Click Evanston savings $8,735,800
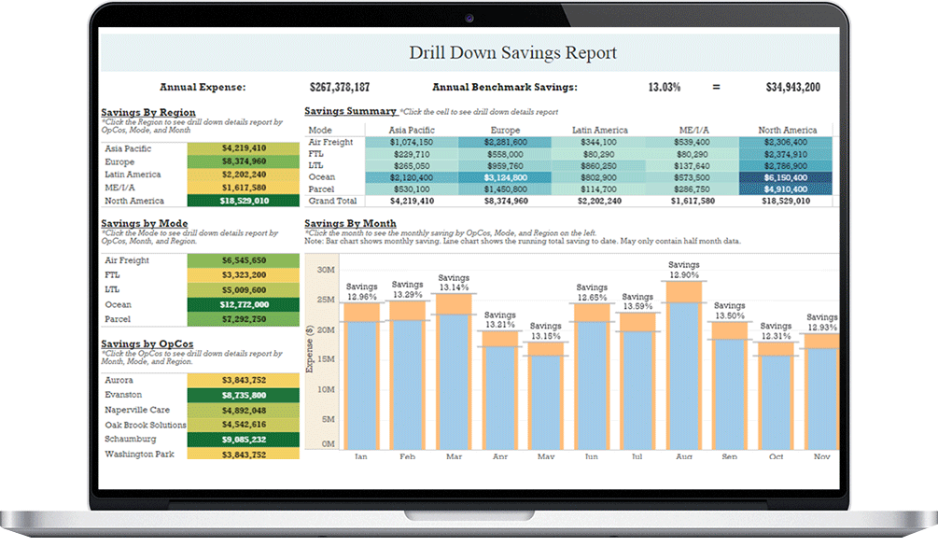The width and height of the screenshot is (938, 560). [244, 395]
